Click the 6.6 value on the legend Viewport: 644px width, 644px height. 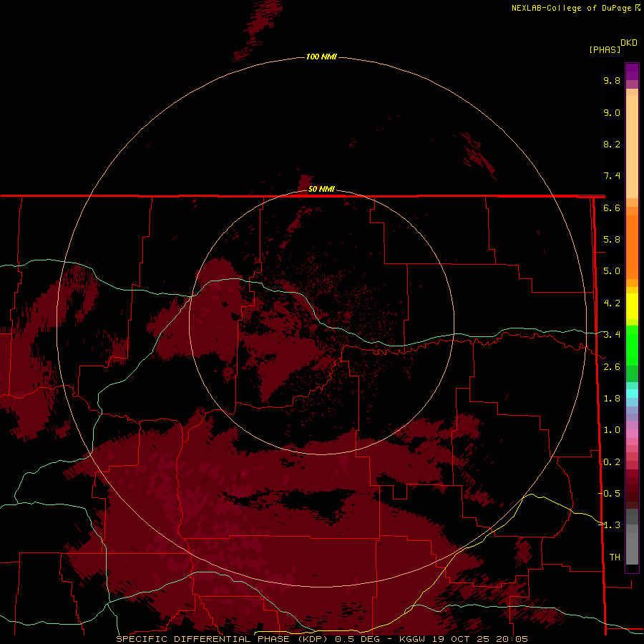coord(612,208)
